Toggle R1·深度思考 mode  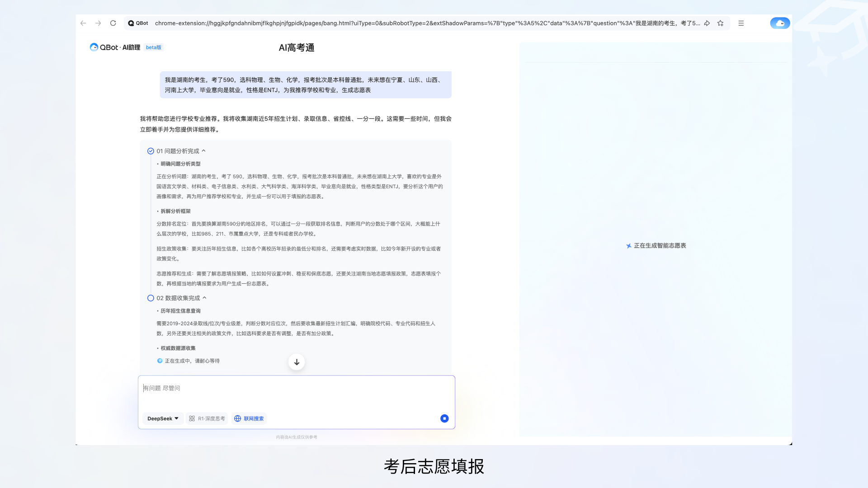[x=207, y=418]
